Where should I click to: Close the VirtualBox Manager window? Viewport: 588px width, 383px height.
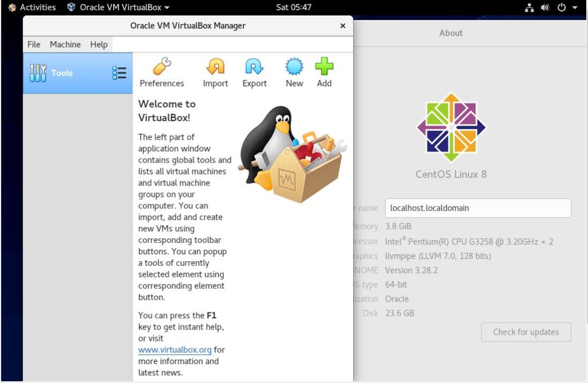(343, 26)
